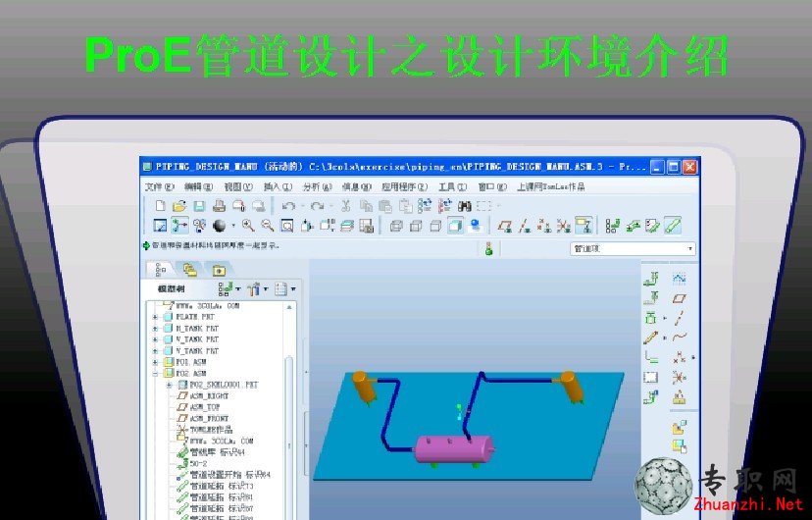Toggle datum axes display

[x=525, y=226]
